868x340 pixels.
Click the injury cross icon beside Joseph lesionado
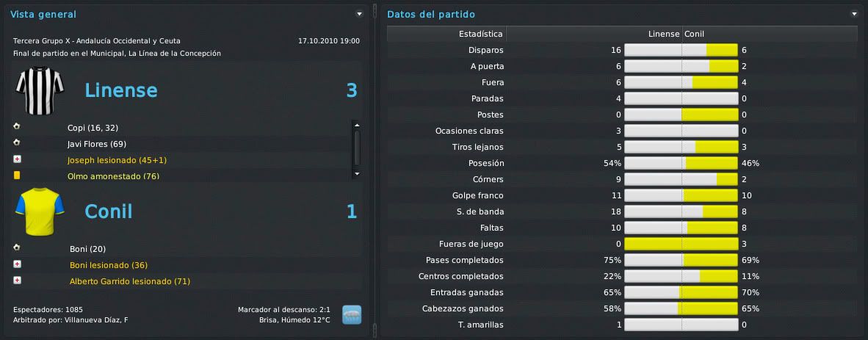click(17, 159)
